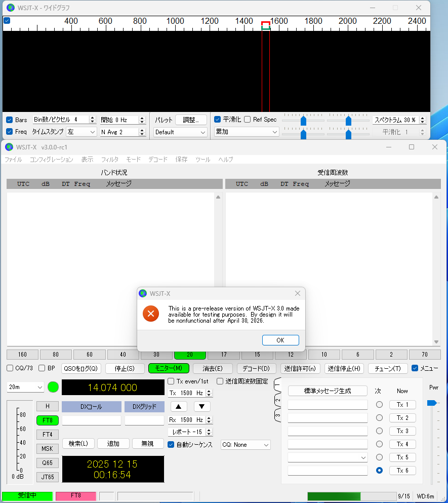Toggle the 平滑化 checkbox
The width and height of the screenshot is (448, 503).
point(218,120)
